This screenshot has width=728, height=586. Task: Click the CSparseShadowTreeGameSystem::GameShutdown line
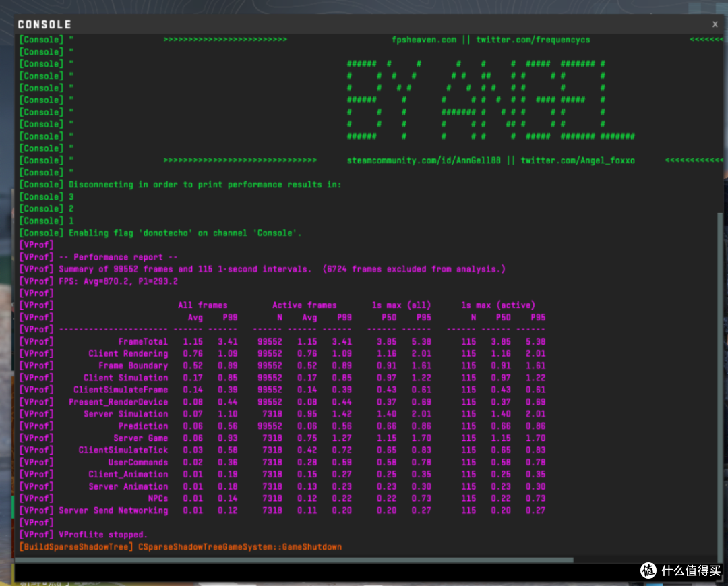pyautogui.click(x=240, y=547)
